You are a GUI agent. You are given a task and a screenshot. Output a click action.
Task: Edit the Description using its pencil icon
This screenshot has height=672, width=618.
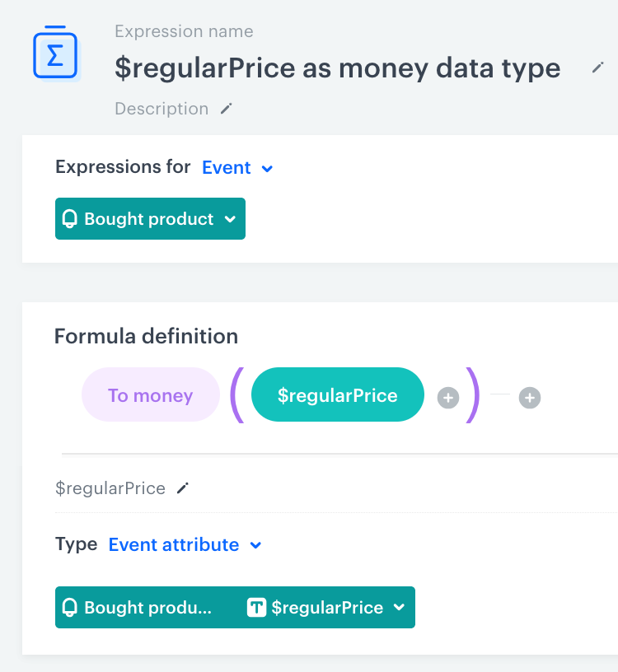coord(224,108)
